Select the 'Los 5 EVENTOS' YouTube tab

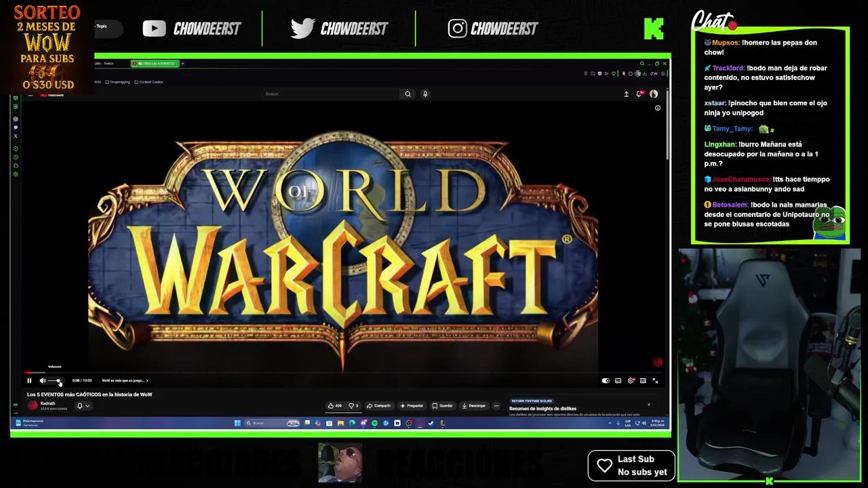coord(155,63)
